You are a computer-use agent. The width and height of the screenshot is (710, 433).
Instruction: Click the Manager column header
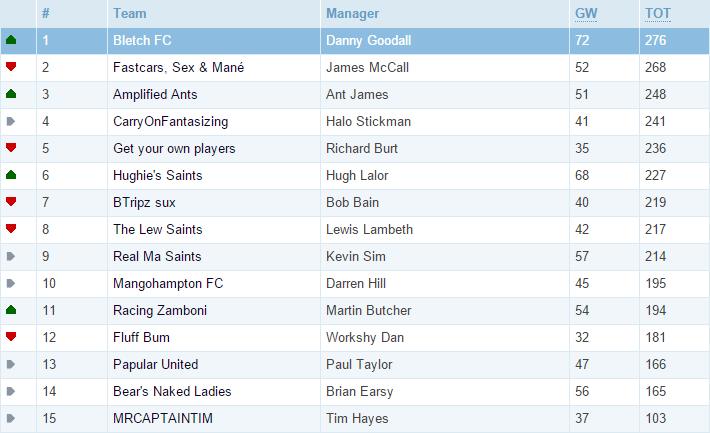(x=352, y=14)
